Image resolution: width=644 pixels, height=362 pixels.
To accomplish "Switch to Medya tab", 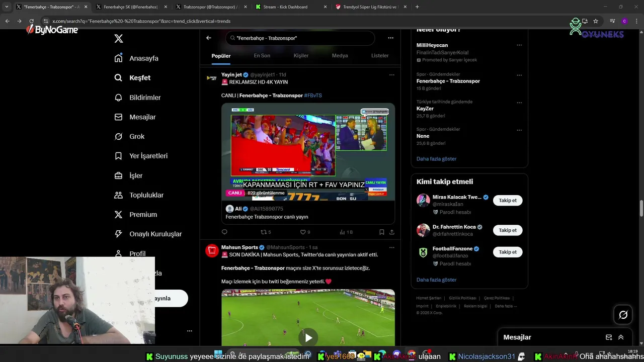I will (340, 56).
